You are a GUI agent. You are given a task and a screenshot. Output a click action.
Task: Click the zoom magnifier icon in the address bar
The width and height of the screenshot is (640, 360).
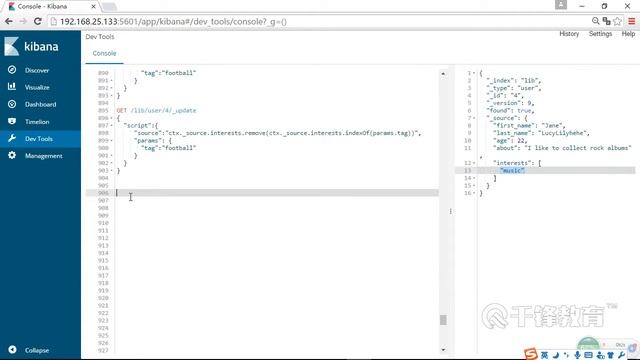click(x=596, y=21)
